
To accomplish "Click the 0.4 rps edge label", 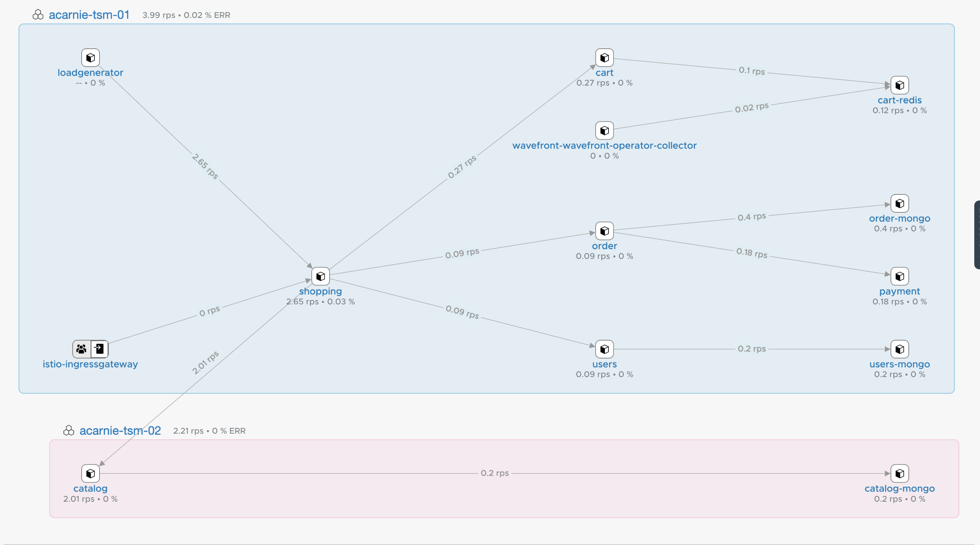I will coord(752,217).
